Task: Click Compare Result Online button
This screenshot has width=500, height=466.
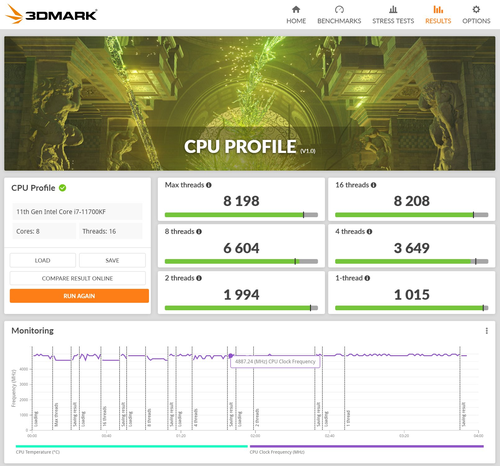Action: [78, 278]
